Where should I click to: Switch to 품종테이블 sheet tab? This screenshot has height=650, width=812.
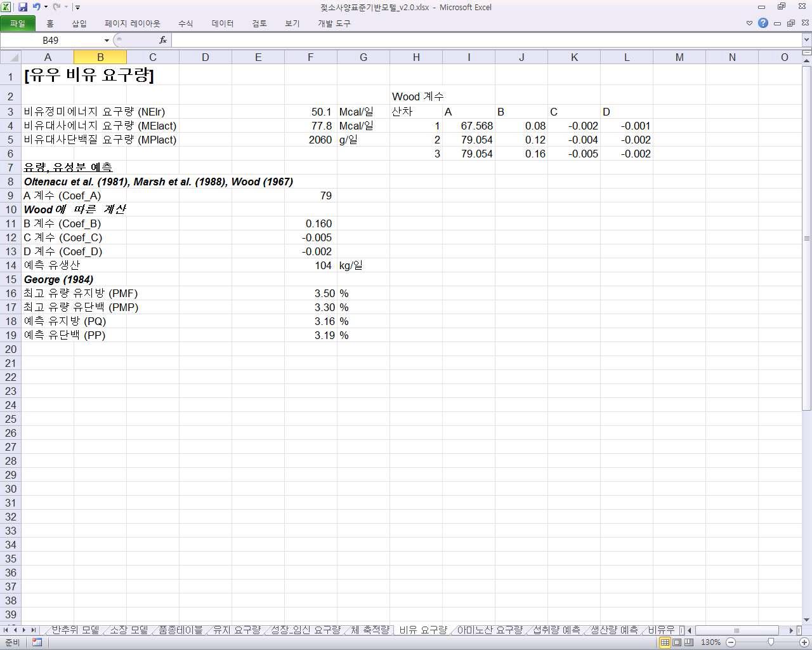click(180, 630)
